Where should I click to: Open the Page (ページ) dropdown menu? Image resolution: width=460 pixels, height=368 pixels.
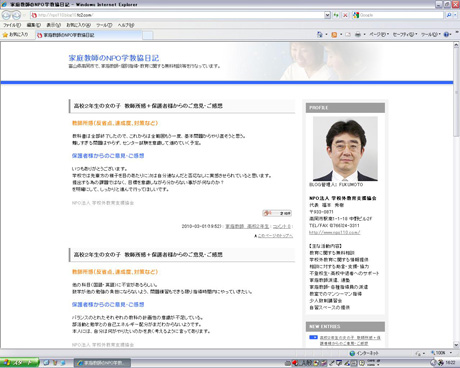coord(379,34)
